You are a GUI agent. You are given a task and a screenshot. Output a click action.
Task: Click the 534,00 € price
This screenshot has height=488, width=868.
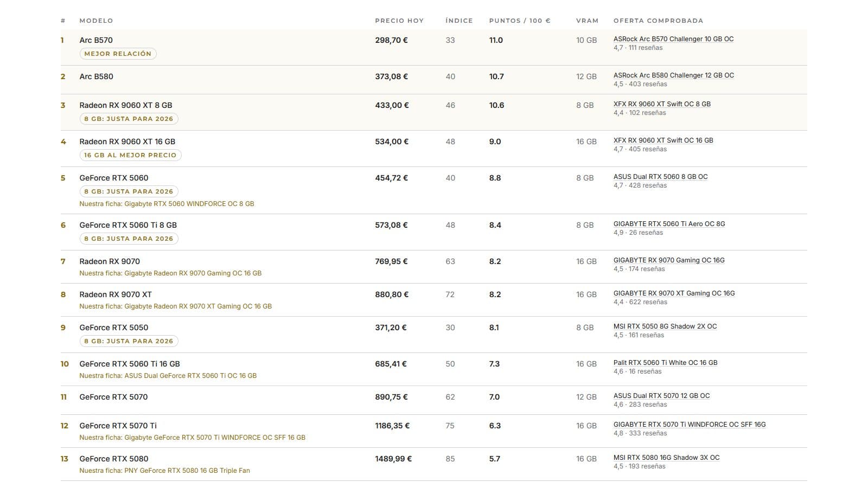[392, 142]
